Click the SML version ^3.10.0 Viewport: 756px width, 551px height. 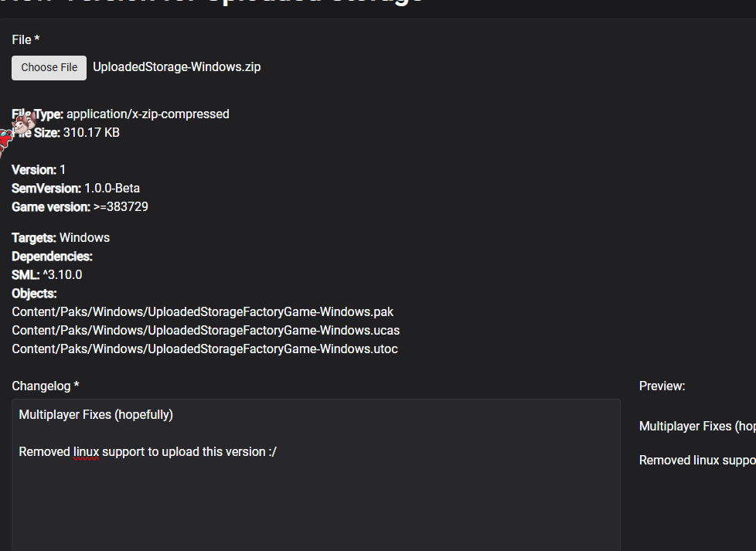click(x=62, y=275)
